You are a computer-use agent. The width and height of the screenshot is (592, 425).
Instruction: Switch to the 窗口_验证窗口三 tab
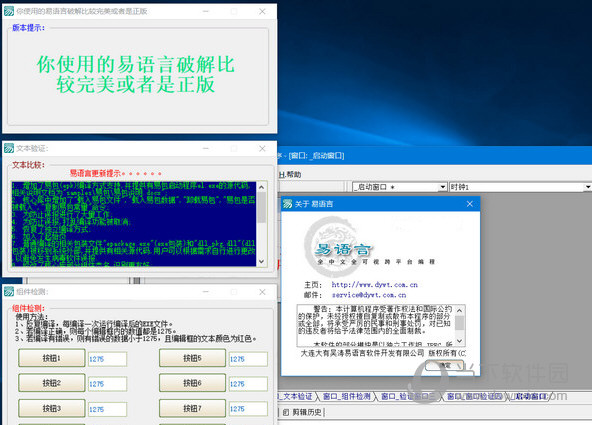[408, 396]
